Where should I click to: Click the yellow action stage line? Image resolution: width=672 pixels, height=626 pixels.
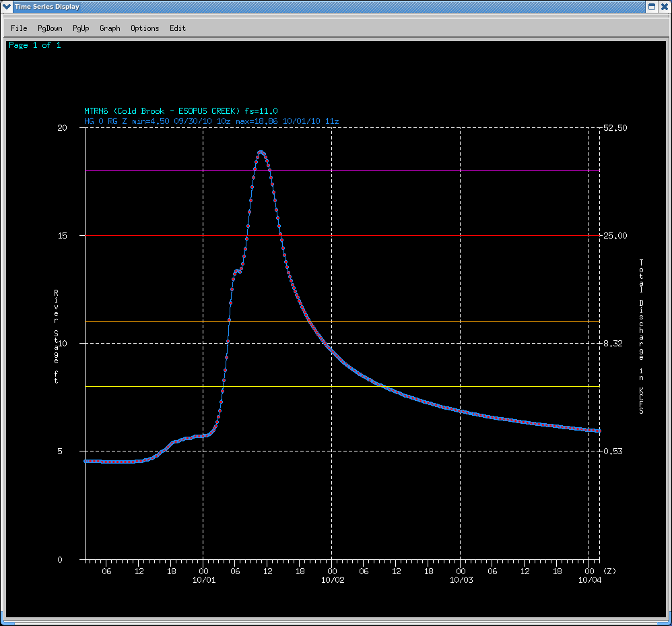click(343, 386)
